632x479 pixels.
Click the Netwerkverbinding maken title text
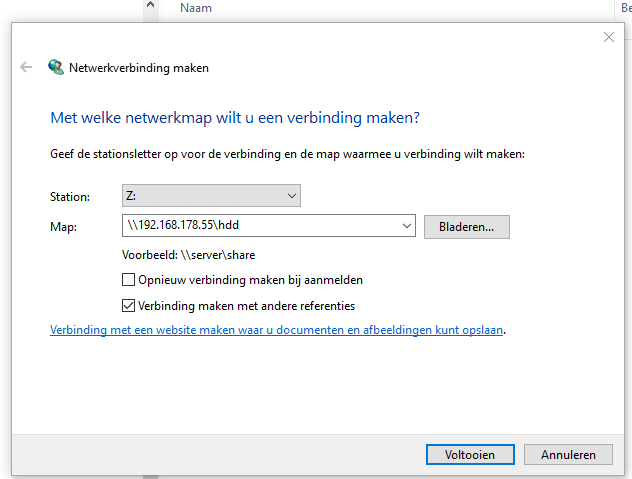pyautogui.click(x=139, y=68)
